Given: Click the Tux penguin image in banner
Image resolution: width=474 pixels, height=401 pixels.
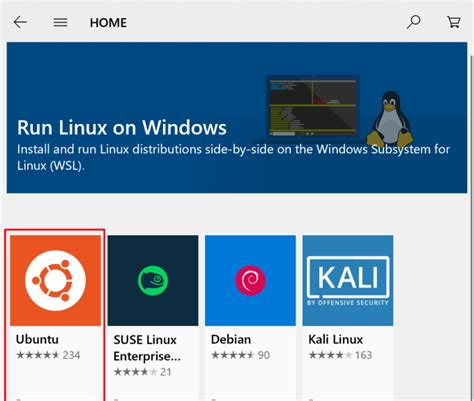Looking at the screenshot, I should tap(390, 119).
